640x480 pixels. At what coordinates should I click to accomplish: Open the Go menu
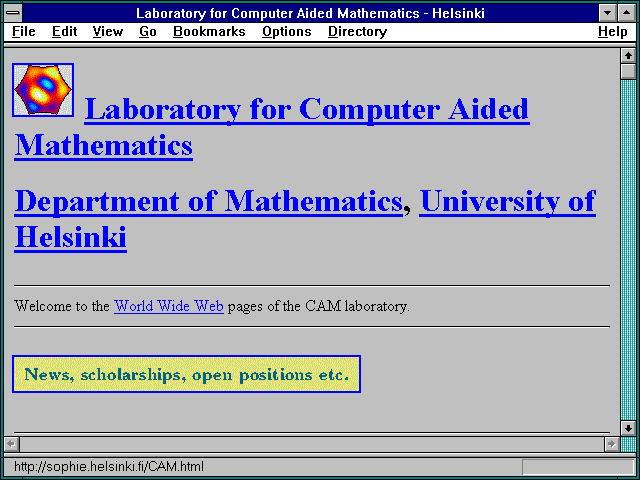[148, 31]
